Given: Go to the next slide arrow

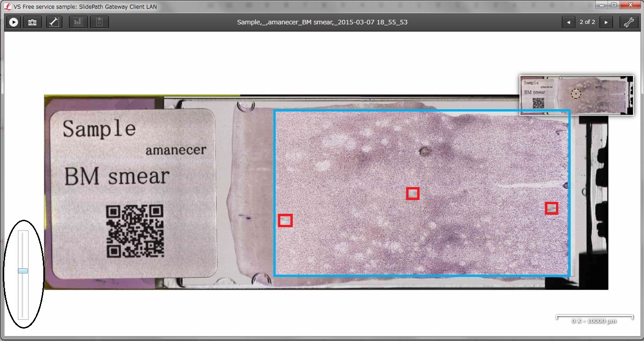Looking at the screenshot, I should pos(606,22).
